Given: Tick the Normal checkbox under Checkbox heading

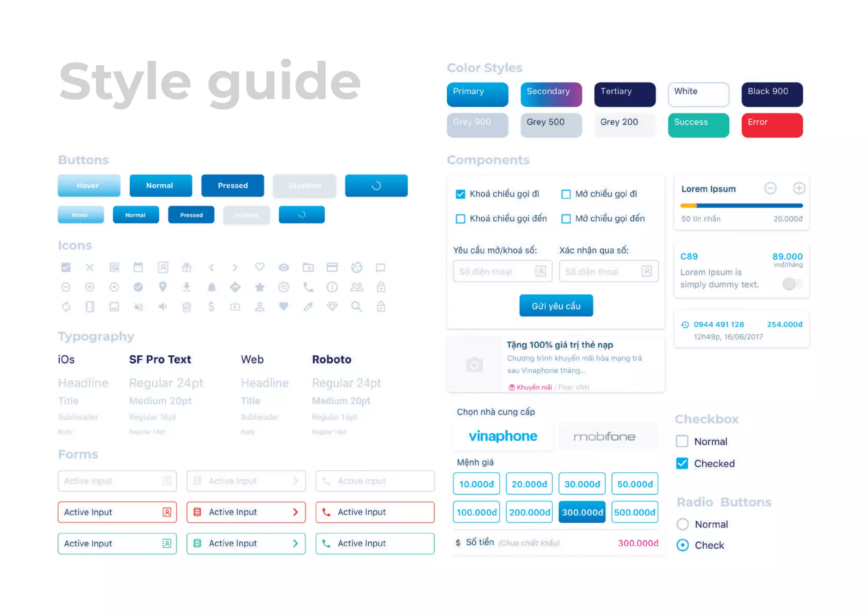Looking at the screenshot, I should click(682, 441).
